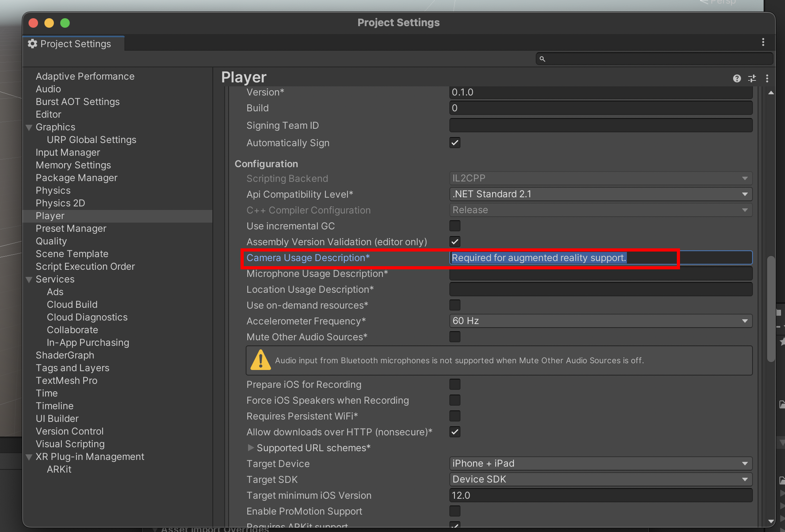Enable Use incremental GC
The image size is (785, 532).
tap(455, 226)
